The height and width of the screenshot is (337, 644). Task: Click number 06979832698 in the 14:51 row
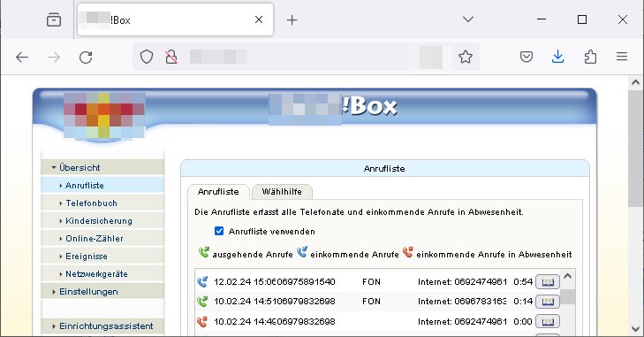(x=306, y=302)
